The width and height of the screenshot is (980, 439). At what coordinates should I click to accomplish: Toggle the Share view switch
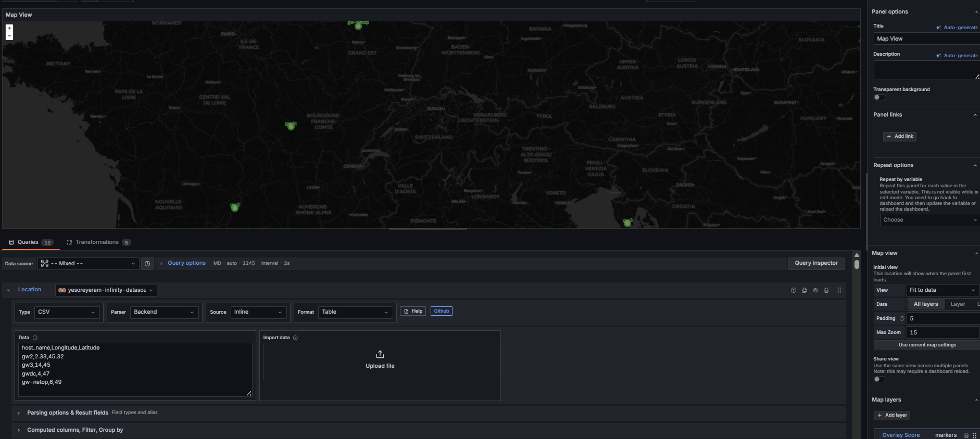pos(880,379)
